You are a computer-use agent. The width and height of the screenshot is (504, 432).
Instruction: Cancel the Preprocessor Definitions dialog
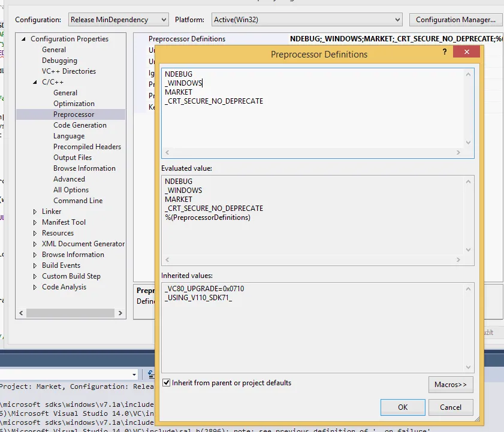[x=451, y=407]
